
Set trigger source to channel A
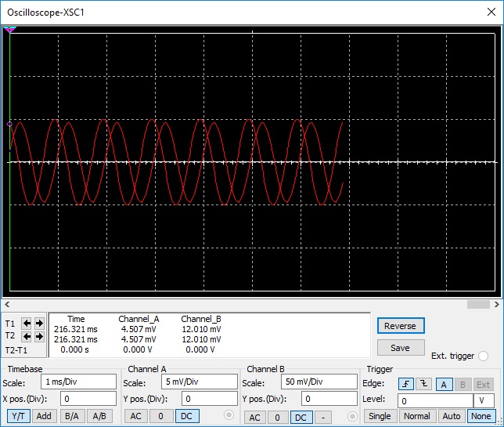442,384
